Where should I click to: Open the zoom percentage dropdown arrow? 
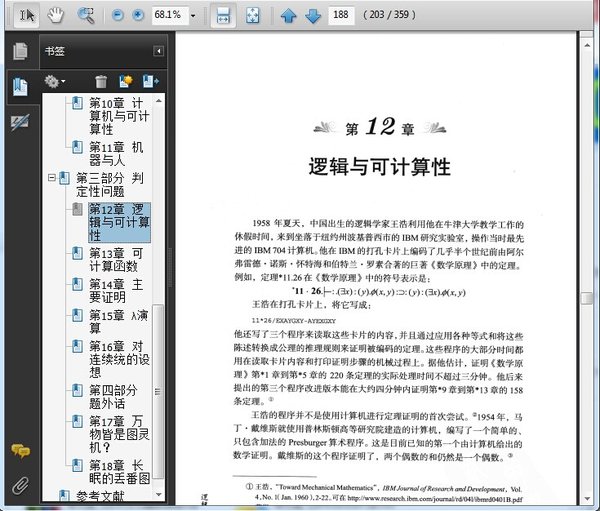(x=193, y=15)
